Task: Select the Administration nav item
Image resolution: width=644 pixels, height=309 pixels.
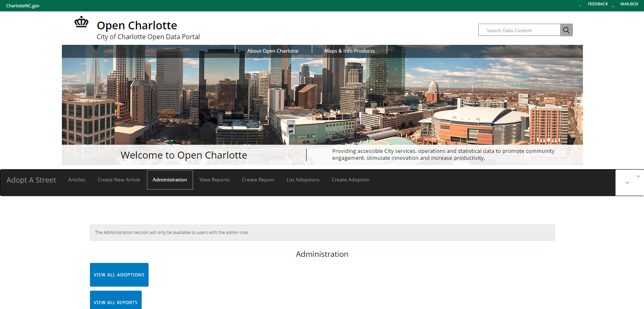Action: pyautogui.click(x=170, y=180)
